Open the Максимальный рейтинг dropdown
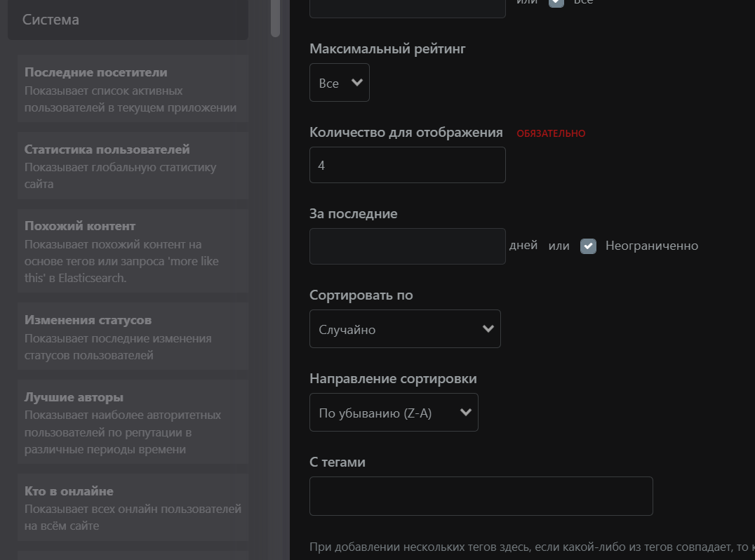The image size is (755, 560). [x=339, y=83]
